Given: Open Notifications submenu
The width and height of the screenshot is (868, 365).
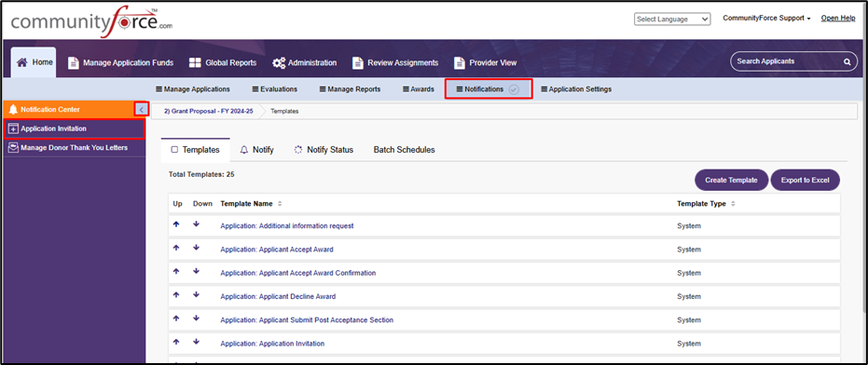Looking at the screenshot, I should [x=489, y=89].
